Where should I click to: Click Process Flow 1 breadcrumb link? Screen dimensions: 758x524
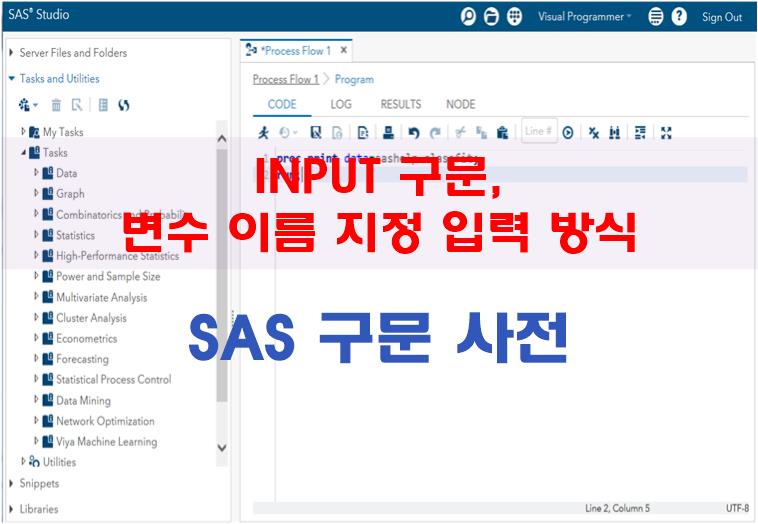tap(285, 79)
